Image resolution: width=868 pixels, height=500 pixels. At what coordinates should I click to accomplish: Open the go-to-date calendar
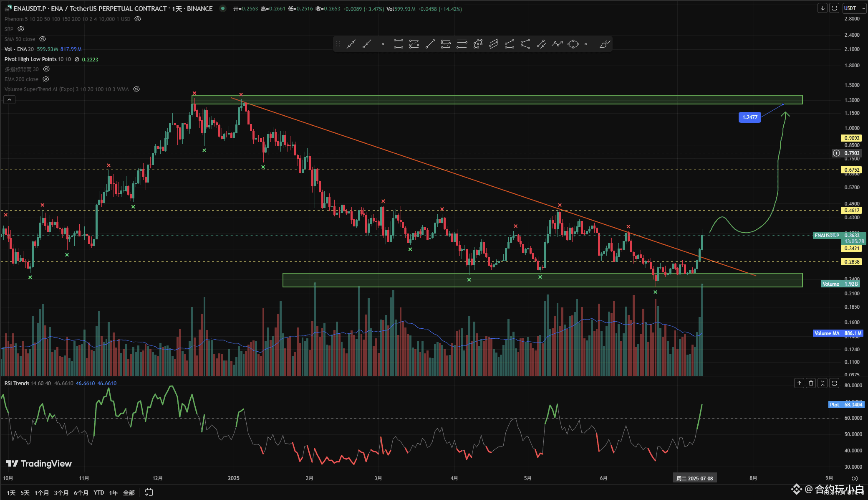point(149,492)
